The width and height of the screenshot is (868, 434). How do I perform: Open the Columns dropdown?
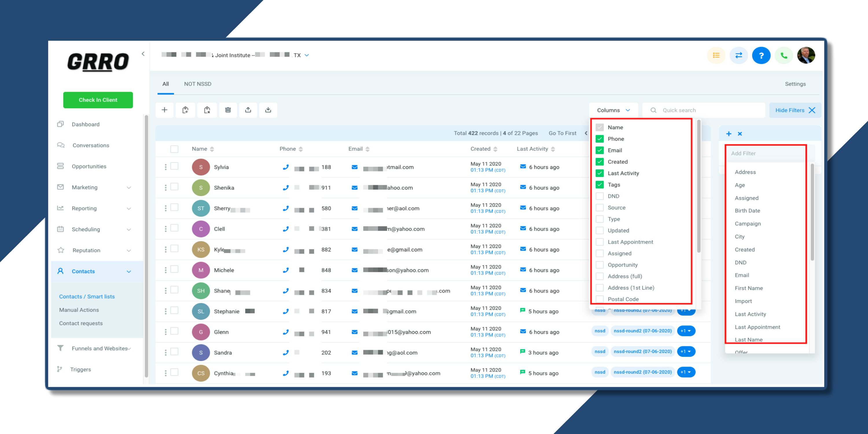click(x=613, y=110)
